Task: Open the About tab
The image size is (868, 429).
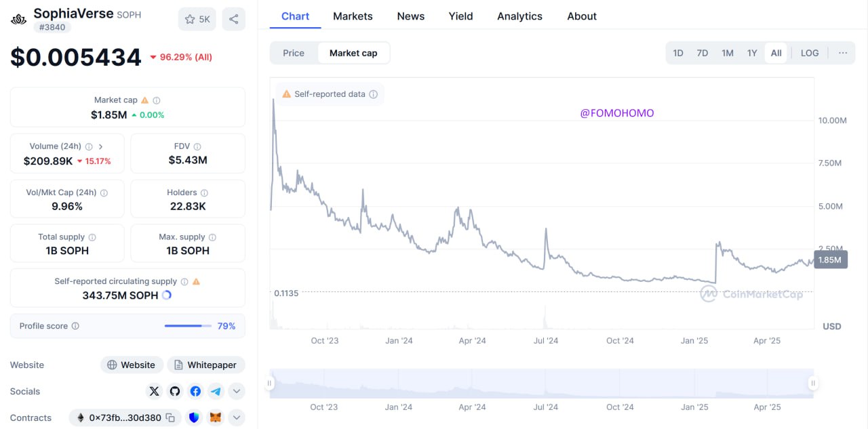Action: pos(582,16)
